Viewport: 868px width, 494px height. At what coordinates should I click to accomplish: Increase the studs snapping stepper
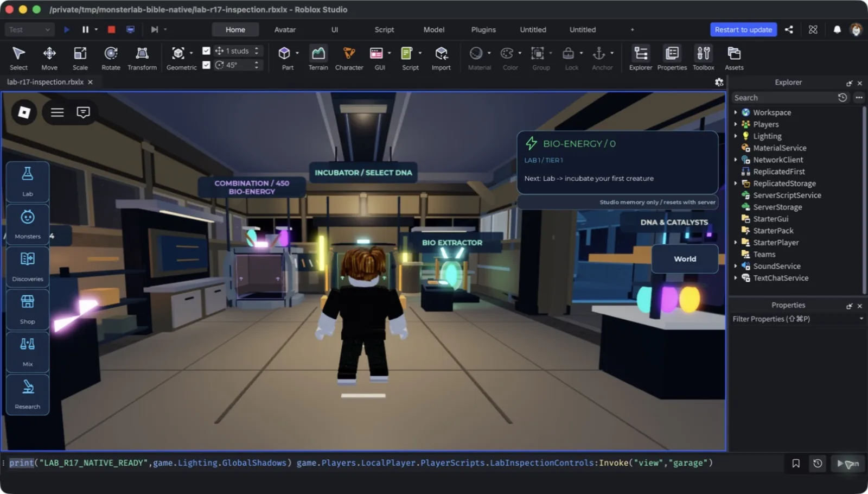[x=257, y=48]
